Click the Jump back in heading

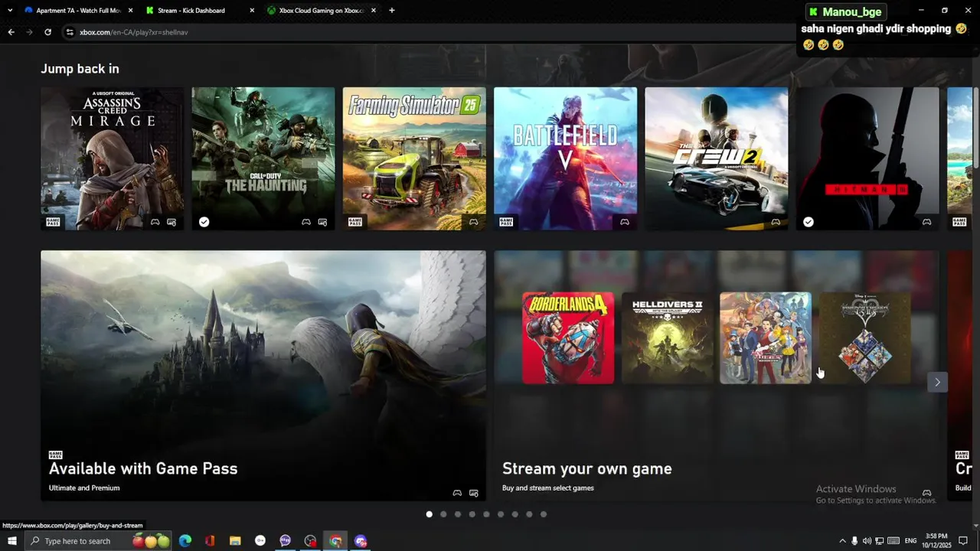pyautogui.click(x=80, y=69)
